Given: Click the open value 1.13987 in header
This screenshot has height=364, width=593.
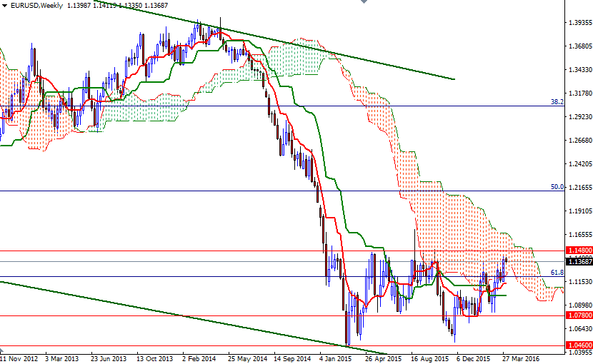Looking at the screenshot, I should (x=79, y=6).
